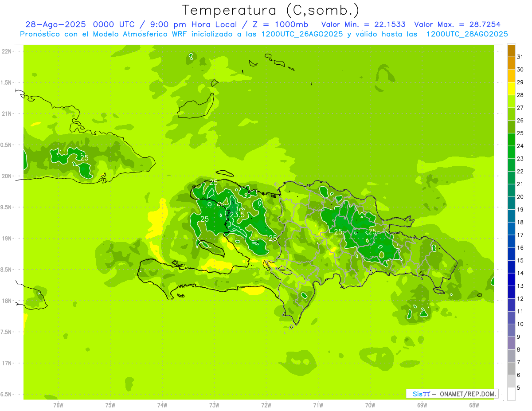Click the "22N" latitude axis label
The height and width of the screenshot is (411, 532).
[x=7, y=51]
